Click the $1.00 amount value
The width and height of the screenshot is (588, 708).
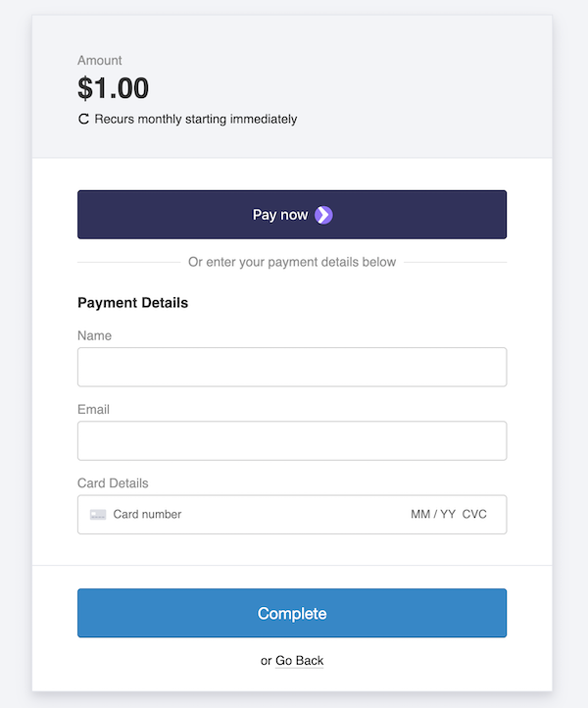point(114,88)
